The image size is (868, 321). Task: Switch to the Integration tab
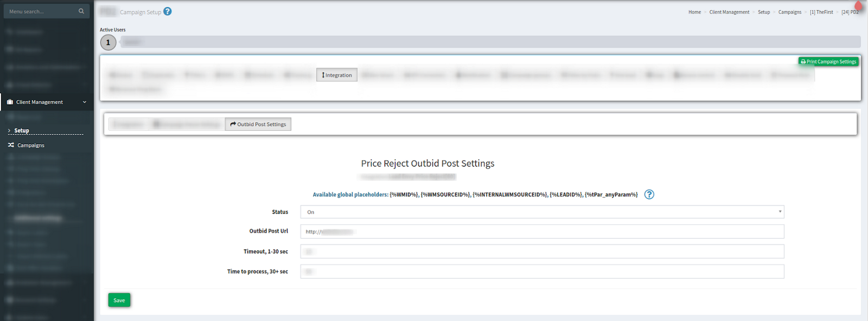click(x=337, y=75)
